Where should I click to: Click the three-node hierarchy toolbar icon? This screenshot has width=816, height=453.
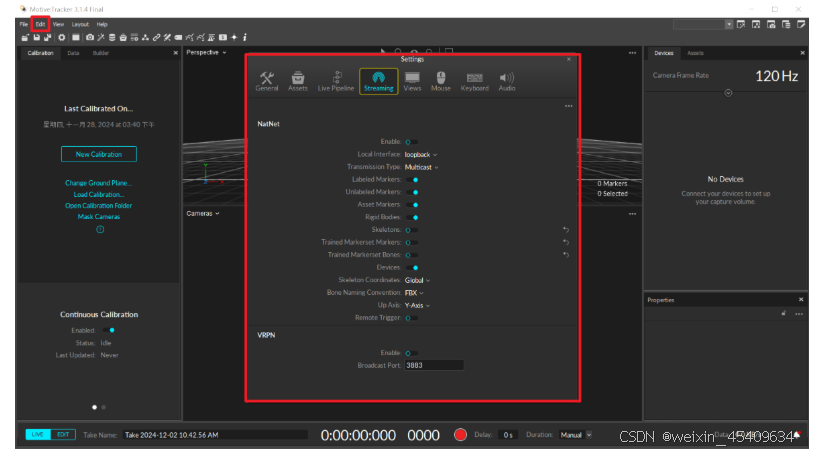(145, 37)
